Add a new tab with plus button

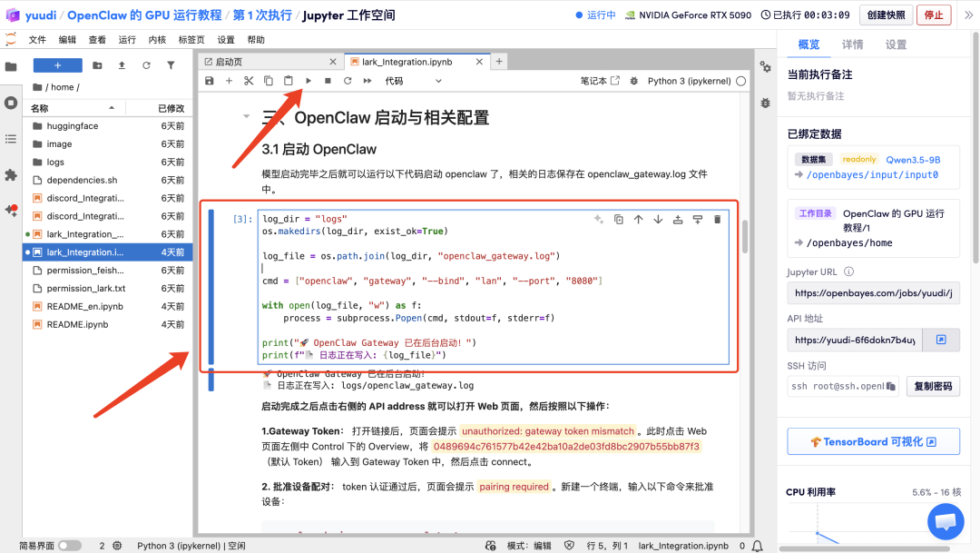point(499,62)
